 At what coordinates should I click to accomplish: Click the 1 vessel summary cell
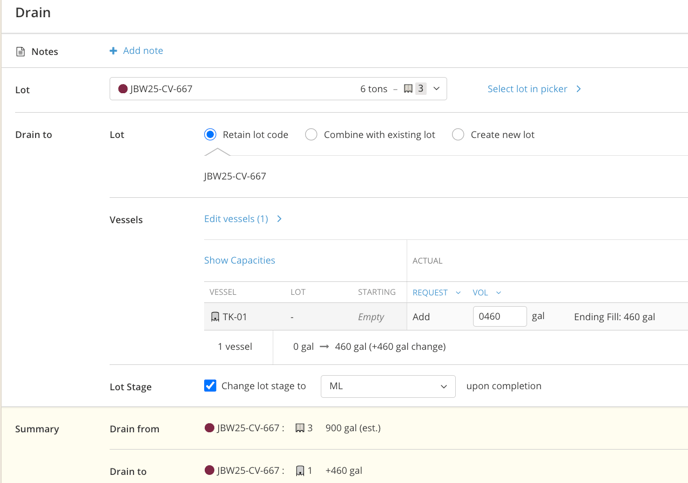[235, 347]
